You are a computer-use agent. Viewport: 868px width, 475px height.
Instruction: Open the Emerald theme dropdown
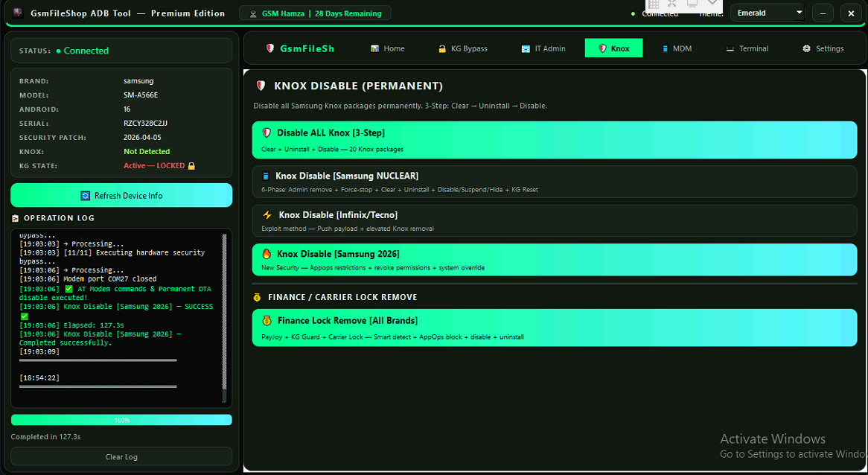pos(768,13)
